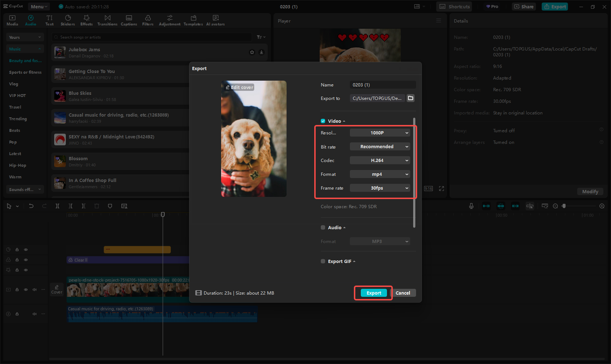Open the Codec dropdown

379,160
